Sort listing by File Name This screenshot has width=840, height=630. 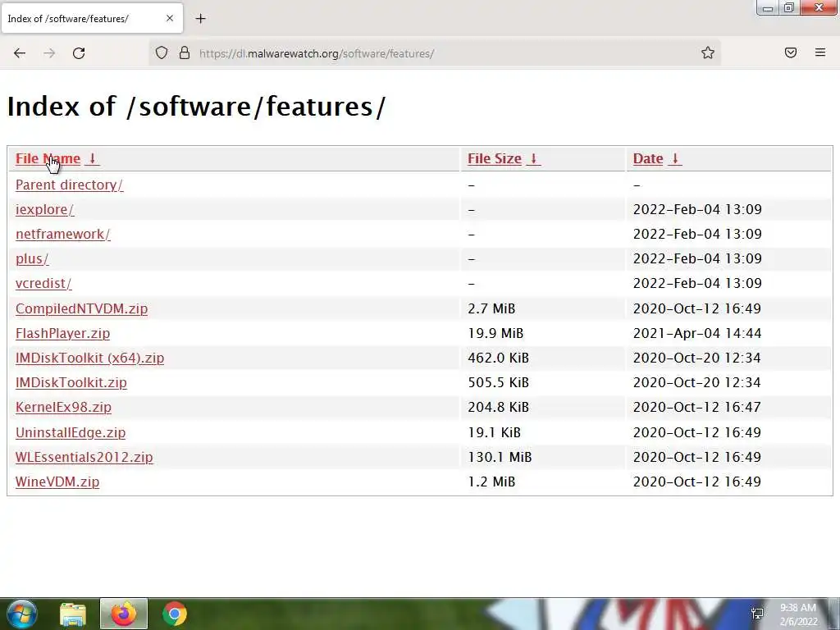click(x=48, y=158)
